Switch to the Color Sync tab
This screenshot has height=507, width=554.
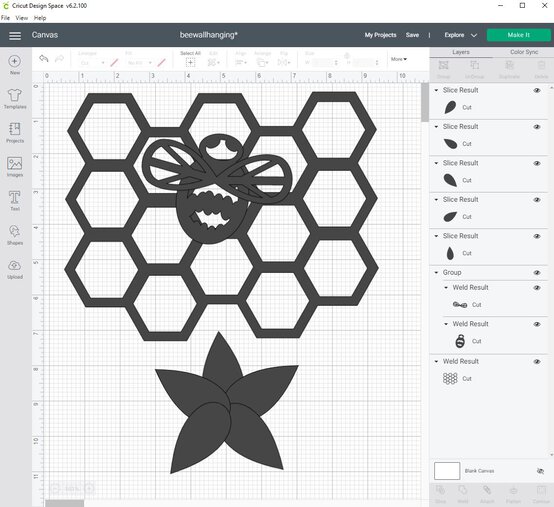(524, 52)
